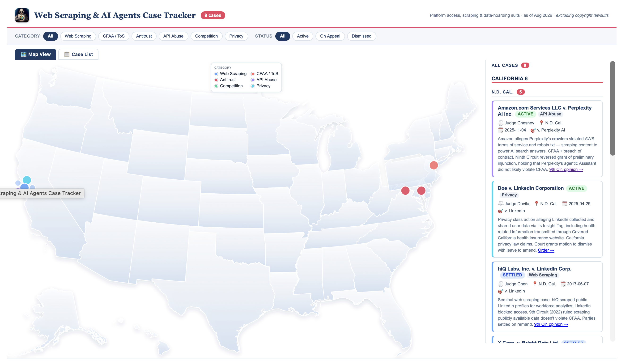Click the calendar icon beside 2025-04-29

[x=565, y=204]
